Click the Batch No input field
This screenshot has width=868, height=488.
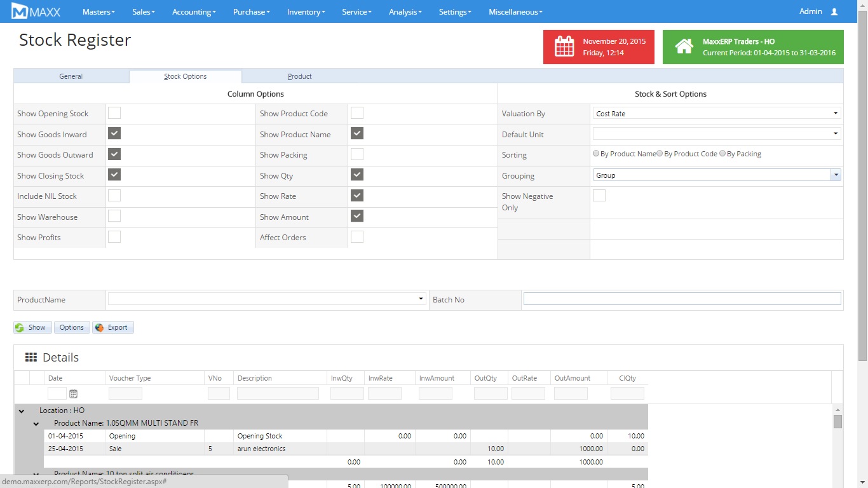point(682,299)
